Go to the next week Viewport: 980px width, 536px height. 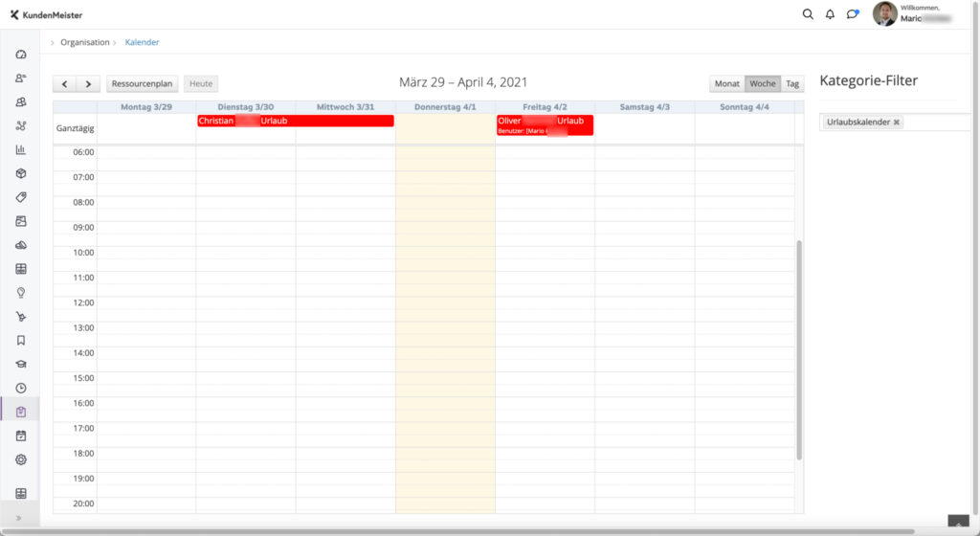[88, 83]
